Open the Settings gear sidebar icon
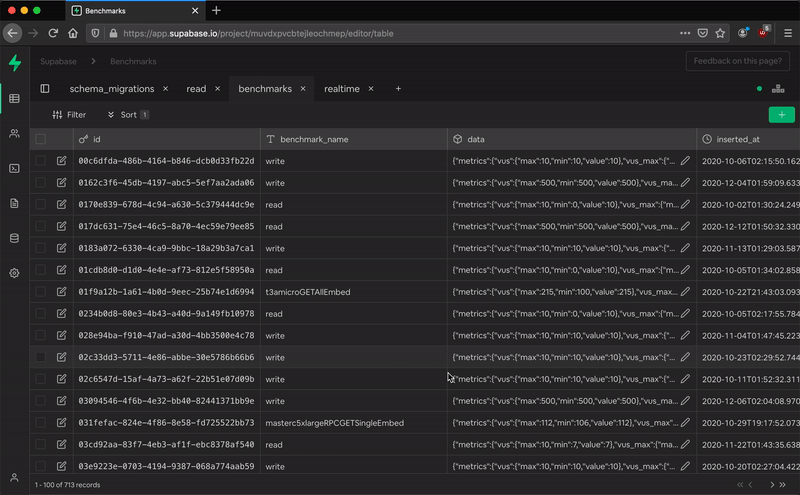Screen dimensions: 800x495 [x=14, y=273]
